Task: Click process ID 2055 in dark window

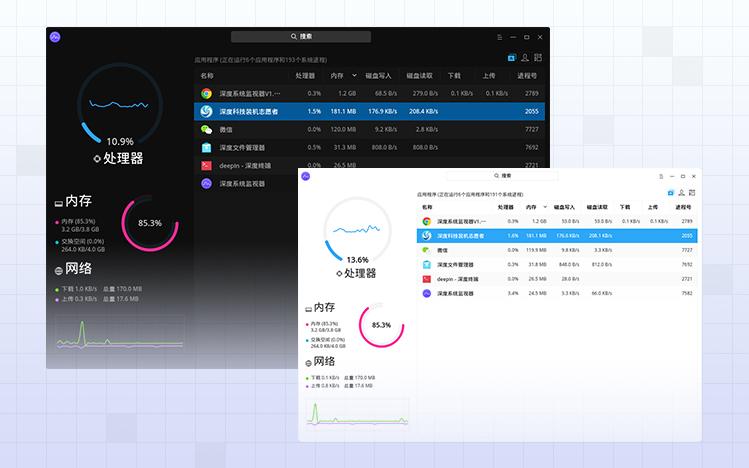Action: 532,111
